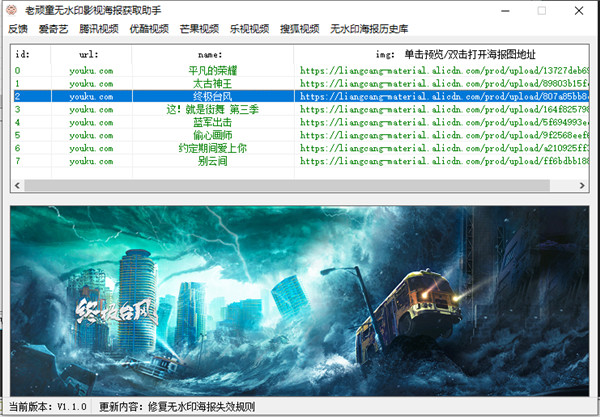Maximize the application window

click(541, 10)
